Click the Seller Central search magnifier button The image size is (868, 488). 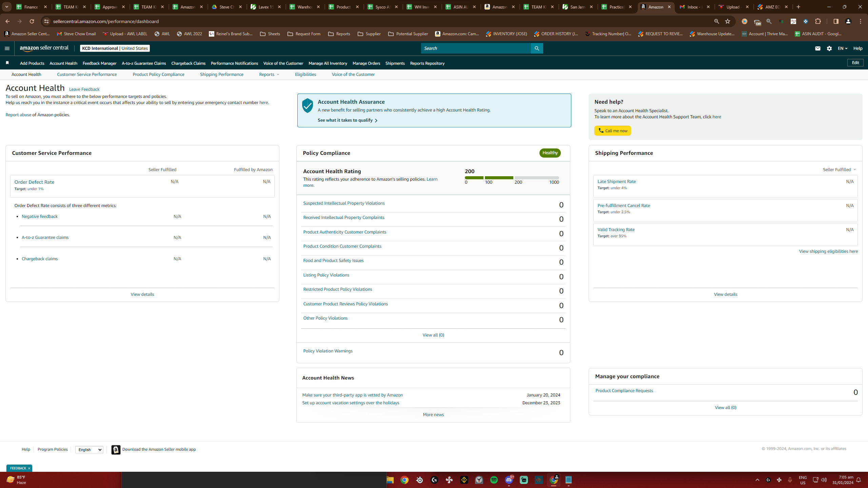537,48
